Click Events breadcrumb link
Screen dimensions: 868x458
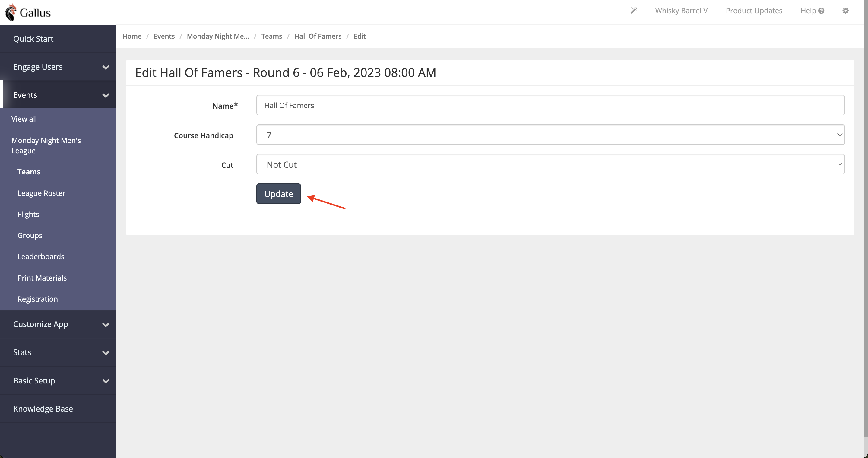(x=164, y=36)
